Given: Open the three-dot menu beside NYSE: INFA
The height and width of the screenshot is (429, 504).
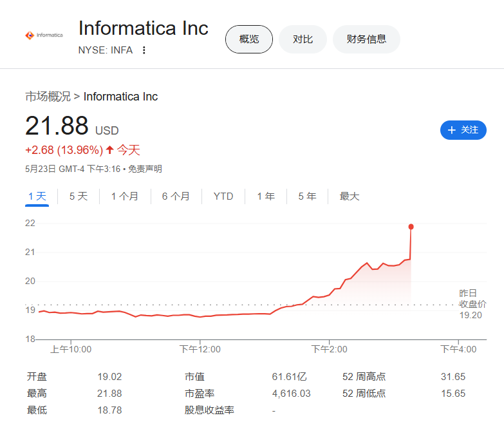Looking at the screenshot, I should click(x=144, y=50).
